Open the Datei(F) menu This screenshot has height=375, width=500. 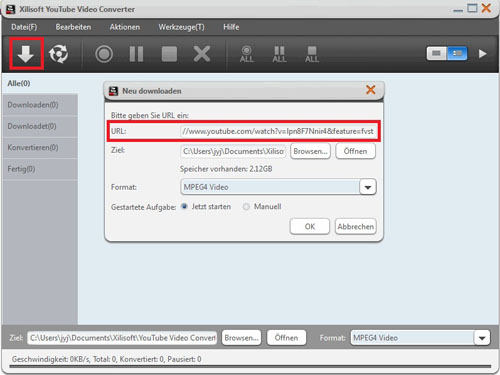pyautogui.click(x=24, y=27)
